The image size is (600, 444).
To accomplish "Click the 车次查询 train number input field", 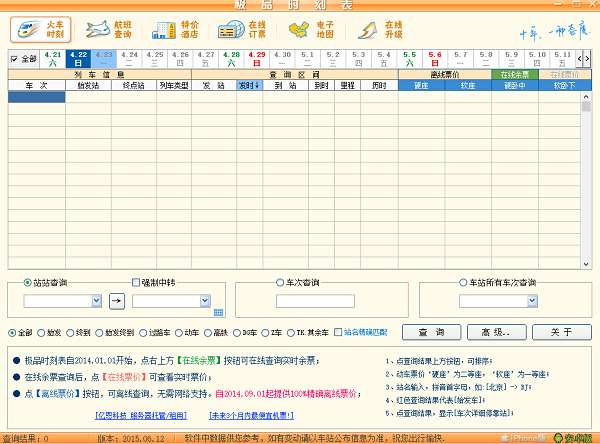I will (313, 300).
